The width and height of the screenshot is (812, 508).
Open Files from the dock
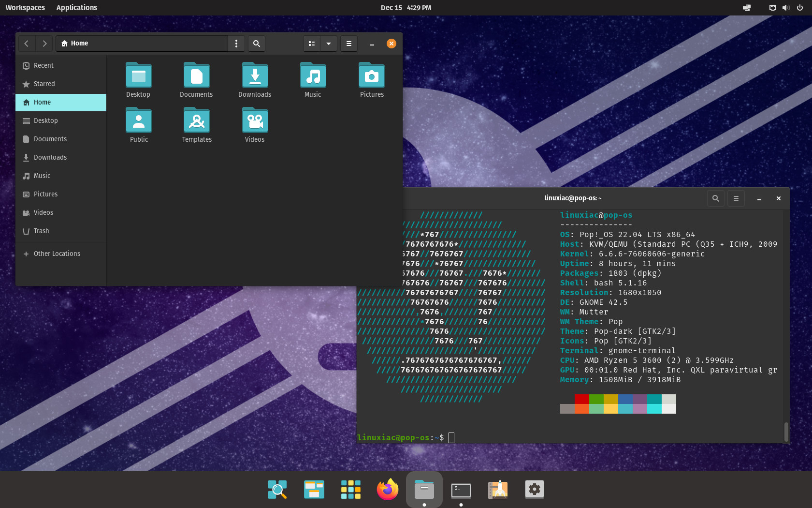pos(424,490)
